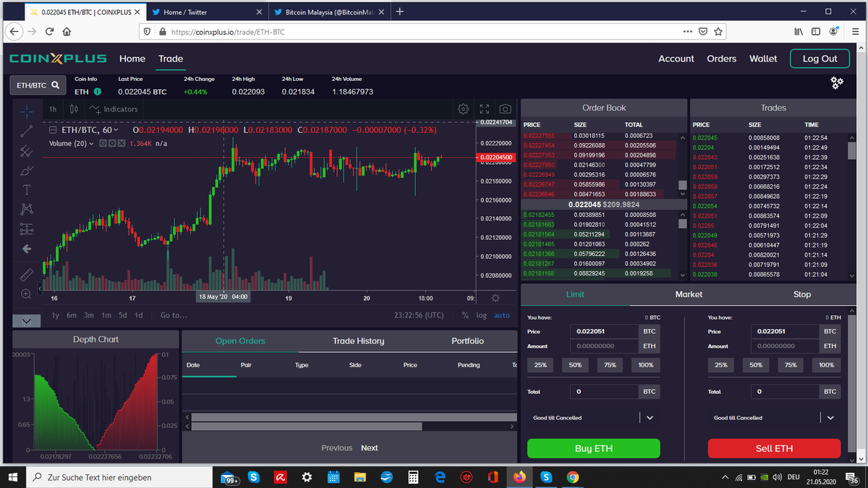This screenshot has width=868, height=488.
Task: Open Volume indicator settings icon
Action: [112, 143]
